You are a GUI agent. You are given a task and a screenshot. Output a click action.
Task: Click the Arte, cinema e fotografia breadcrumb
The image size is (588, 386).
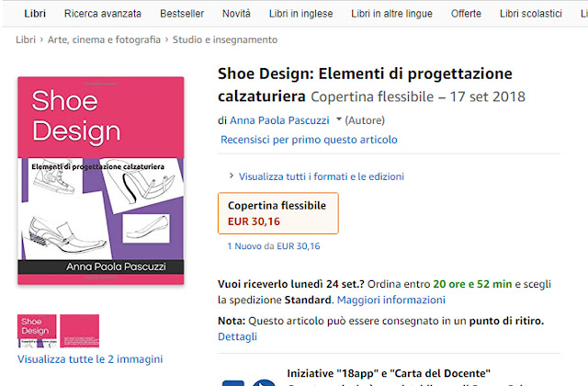coord(104,40)
